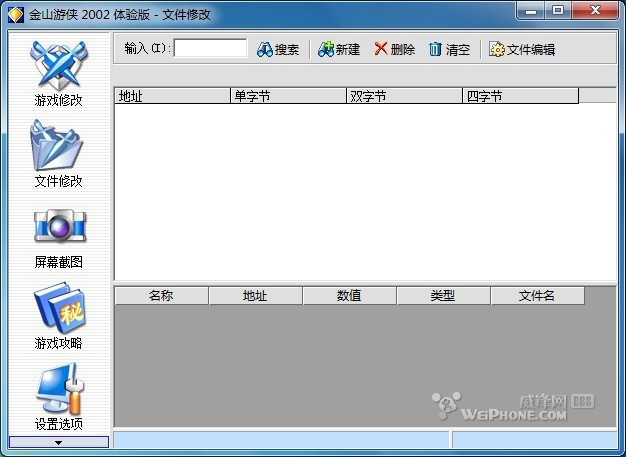The height and width of the screenshot is (457, 626).
Task: Close the 金山游侠 2002 window
Action: pos(595,11)
